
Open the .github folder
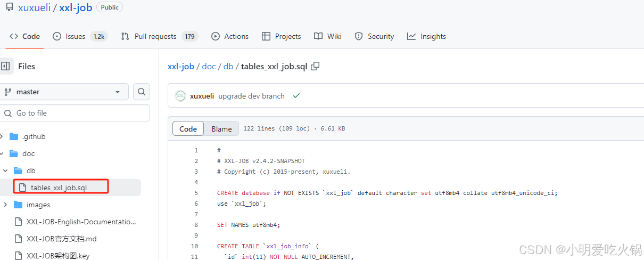pos(34,136)
